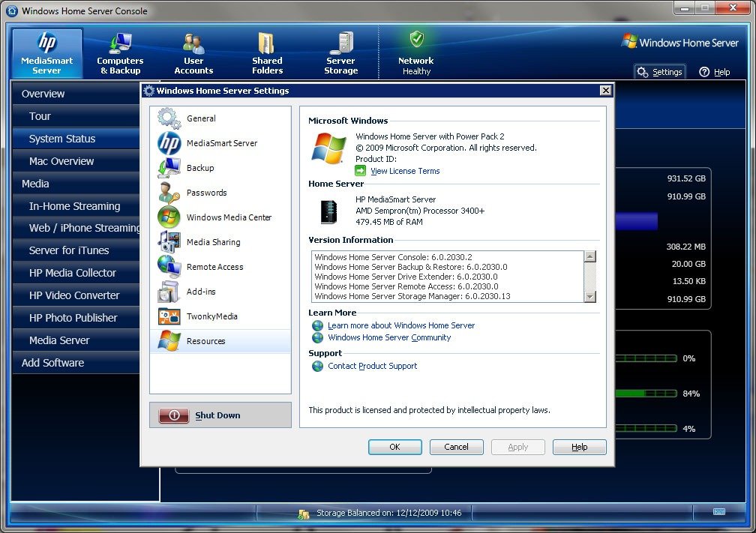The height and width of the screenshot is (533, 756).
Task: Select Remote Access settings category
Action: (220, 267)
